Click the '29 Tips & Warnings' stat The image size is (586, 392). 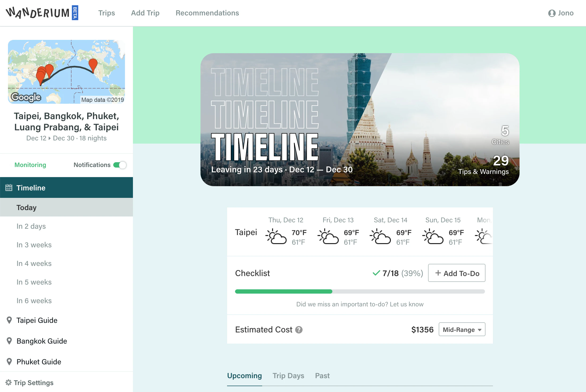click(483, 165)
